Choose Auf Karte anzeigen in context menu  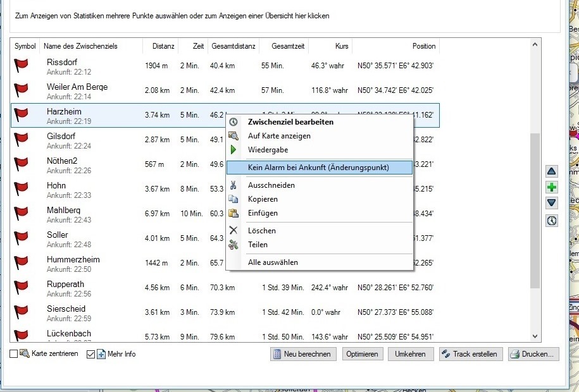(279, 136)
